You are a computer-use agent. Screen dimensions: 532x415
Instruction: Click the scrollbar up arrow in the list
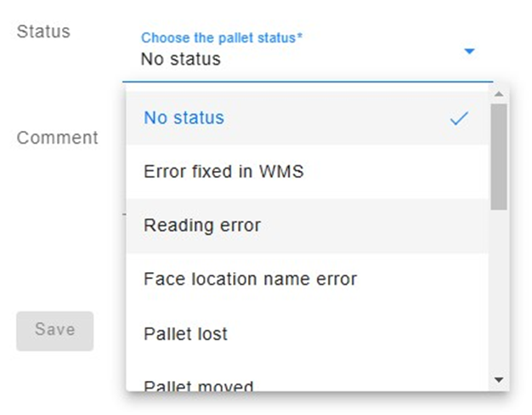(499, 94)
